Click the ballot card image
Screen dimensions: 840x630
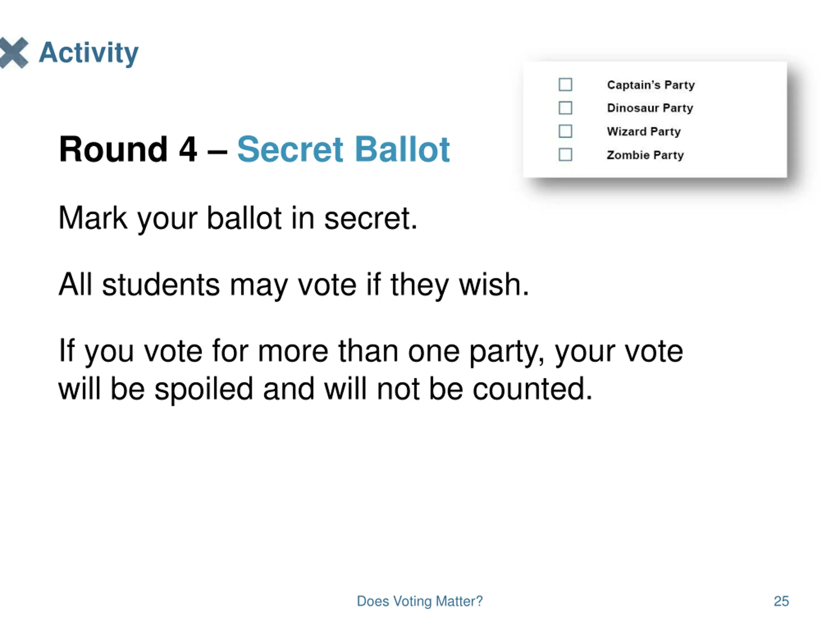coord(655,120)
